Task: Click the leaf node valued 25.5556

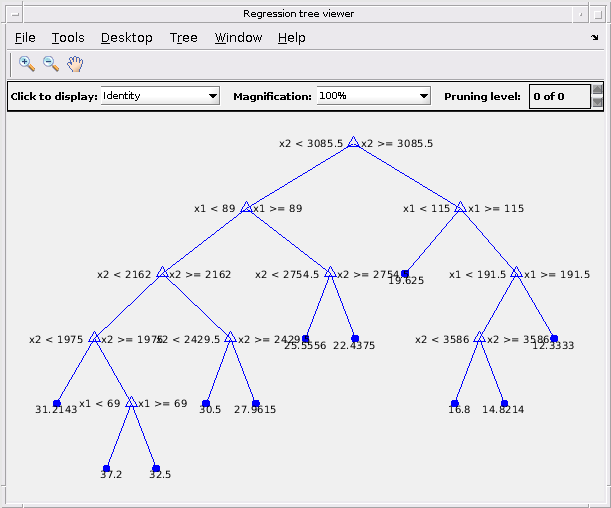Action: 306,339
